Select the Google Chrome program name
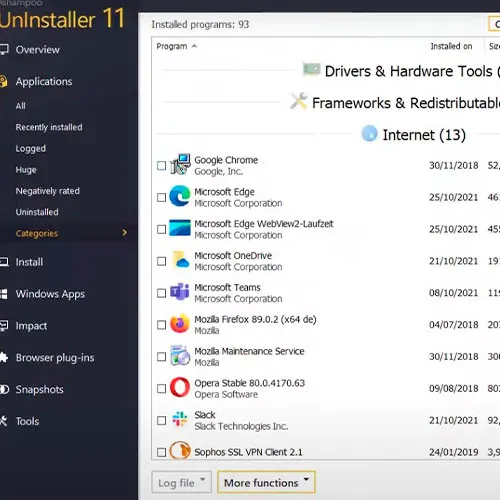This screenshot has height=500, width=500. click(226, 160)
